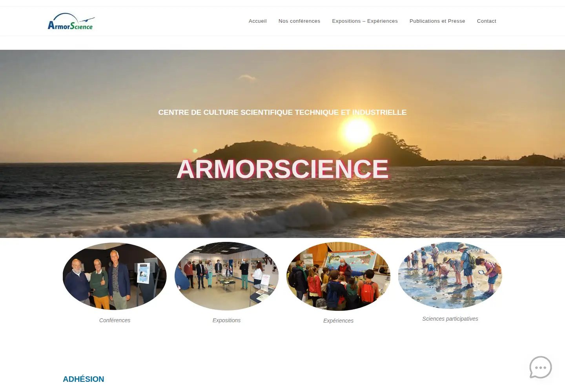Open Nos conférences menu
This screenshot has height=392, width=565.
coord(299,21)
